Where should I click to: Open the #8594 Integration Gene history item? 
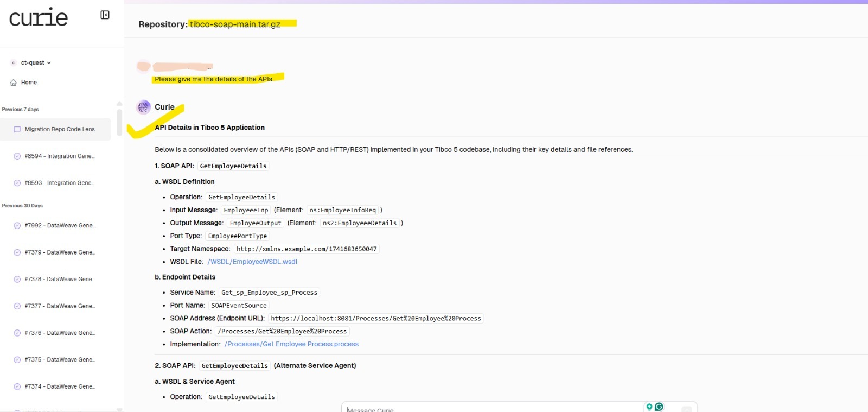pos(60,156)
